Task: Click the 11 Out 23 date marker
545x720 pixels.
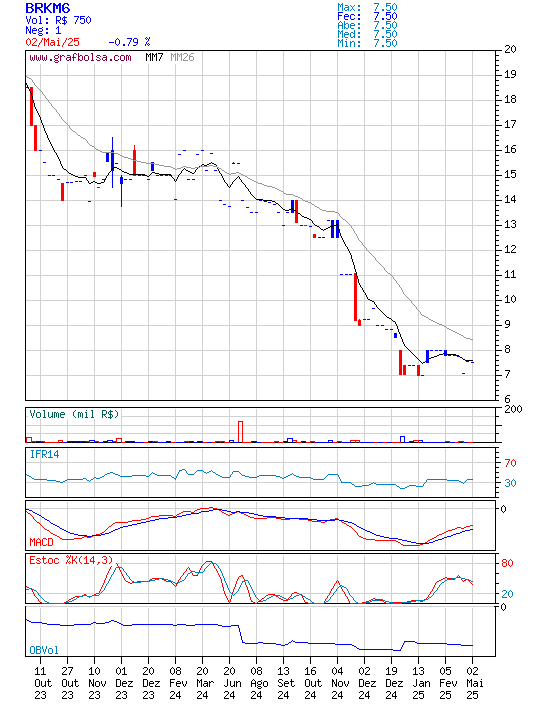Action: 40,683
